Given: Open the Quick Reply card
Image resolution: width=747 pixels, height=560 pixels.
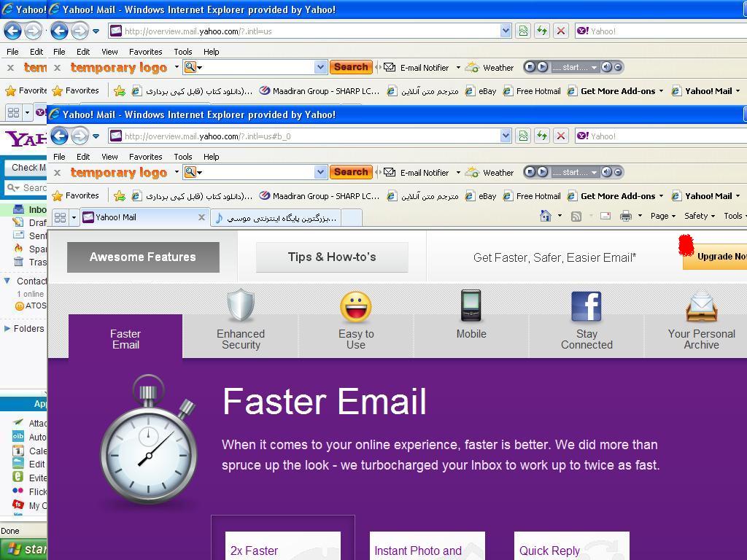Looking at the screenshot, I should pyautogui.click(x=572, y=545).
